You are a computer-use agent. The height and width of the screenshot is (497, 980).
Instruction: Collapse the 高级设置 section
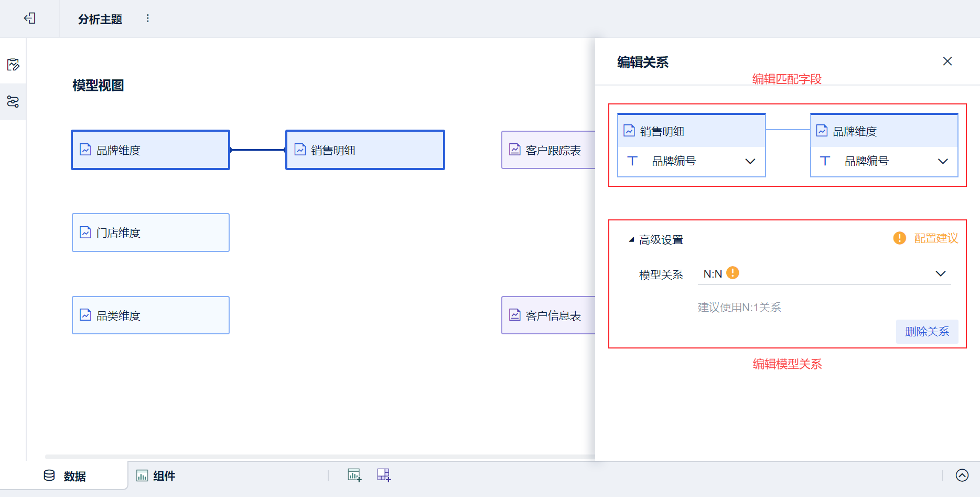tap(631, 240)
